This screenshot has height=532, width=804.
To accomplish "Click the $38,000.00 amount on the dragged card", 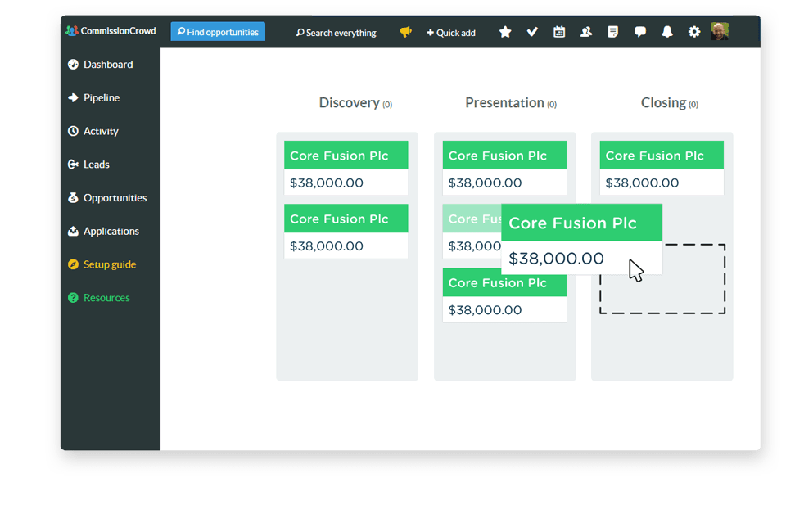I will pyautogui.click(x=557, y=259).
